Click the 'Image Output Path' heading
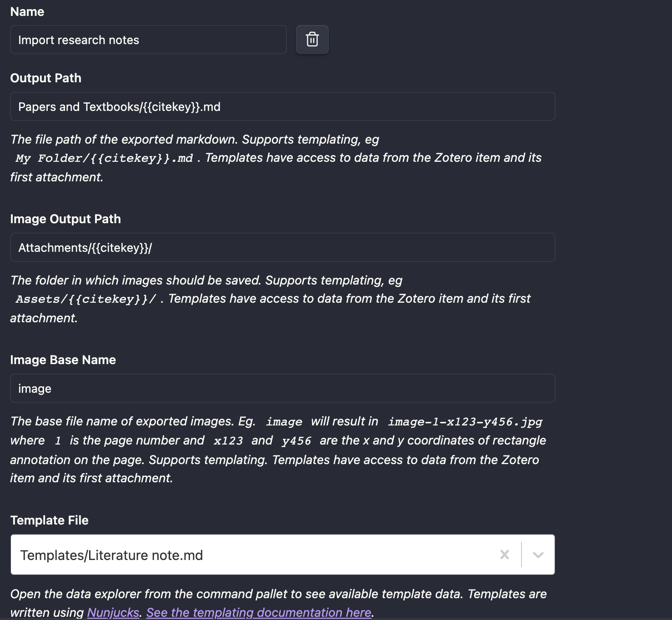The width and height of the screenshot is (672, 620). tap(65, 219)
